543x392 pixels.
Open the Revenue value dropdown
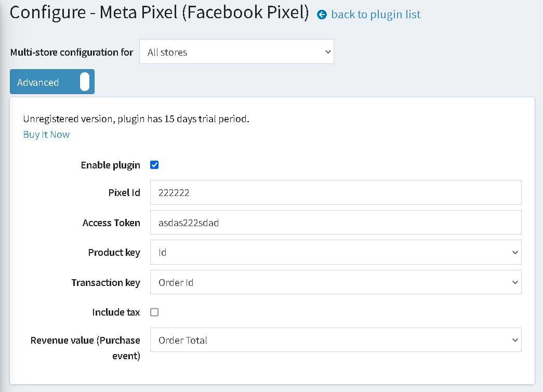click(x=336, y=340)
